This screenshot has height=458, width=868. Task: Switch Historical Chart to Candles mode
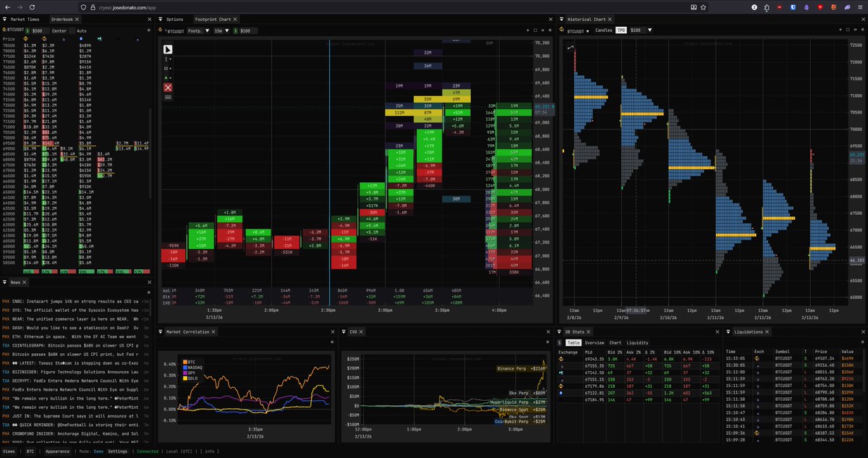pos(603,30)
